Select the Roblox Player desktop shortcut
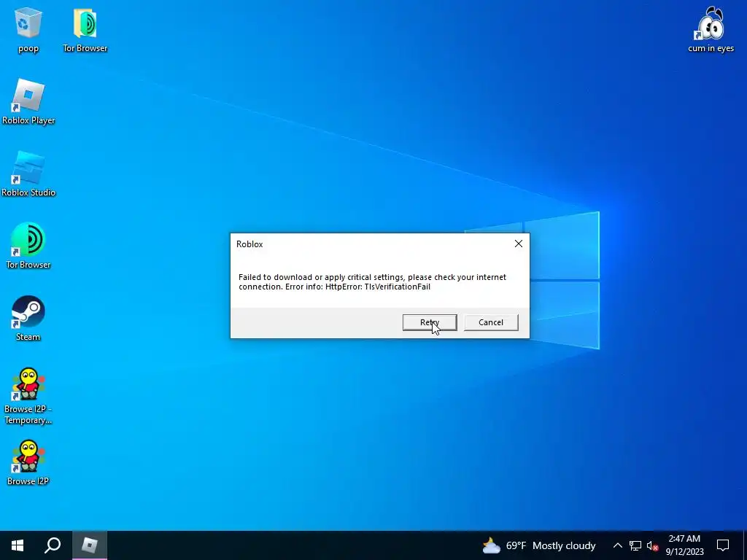The height and width of the screenshot is (560, 747). tap(28, 101)
